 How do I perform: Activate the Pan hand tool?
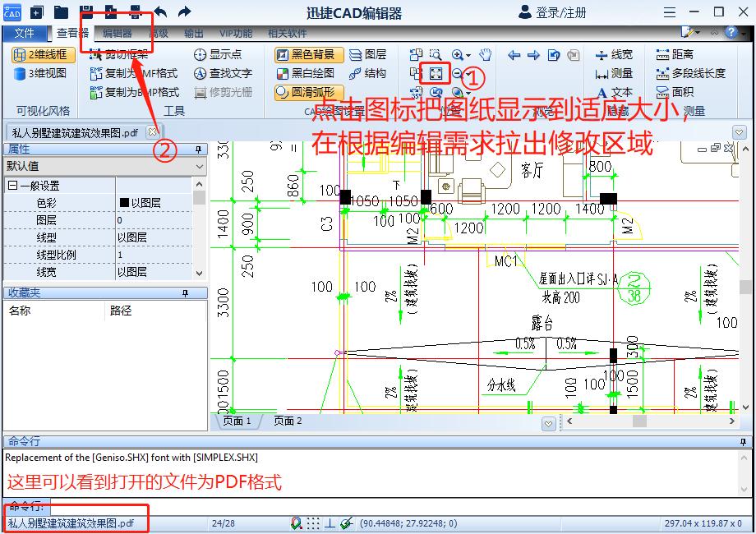tap(483, 53)
